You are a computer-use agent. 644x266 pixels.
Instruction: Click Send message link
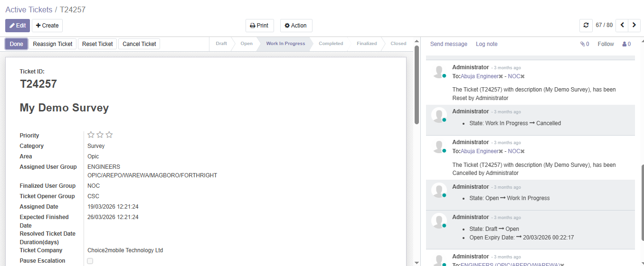449,44
